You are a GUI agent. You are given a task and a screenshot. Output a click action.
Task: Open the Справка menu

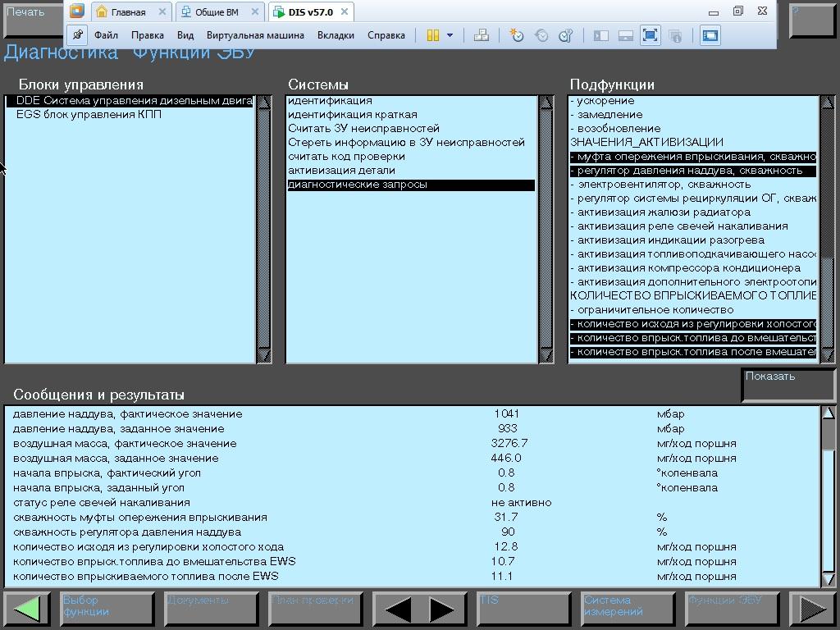(386, 35)
